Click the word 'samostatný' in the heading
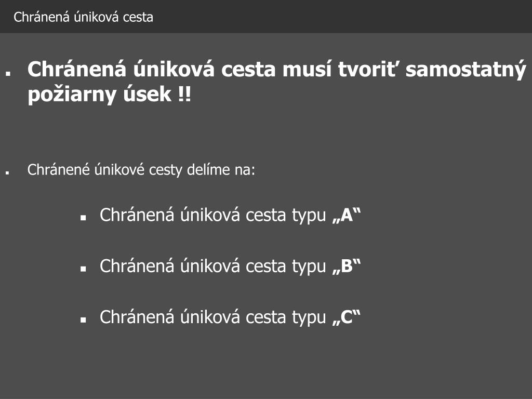The height and width of the screenshot is (399, 532). (466, 70)
